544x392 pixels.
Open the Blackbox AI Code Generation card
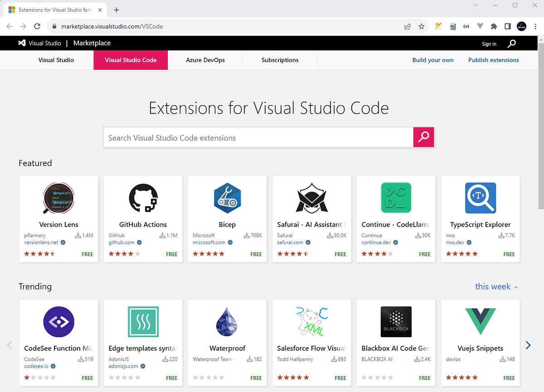pos(396,343)
